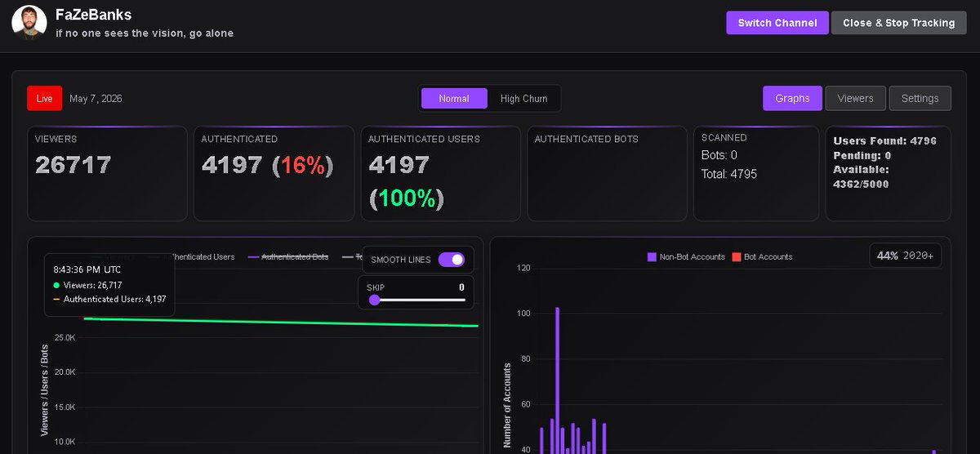Viewport: 980px width, 454px height.
Task: Click the red 16% authenticated percentage
Action: point(303,166)
